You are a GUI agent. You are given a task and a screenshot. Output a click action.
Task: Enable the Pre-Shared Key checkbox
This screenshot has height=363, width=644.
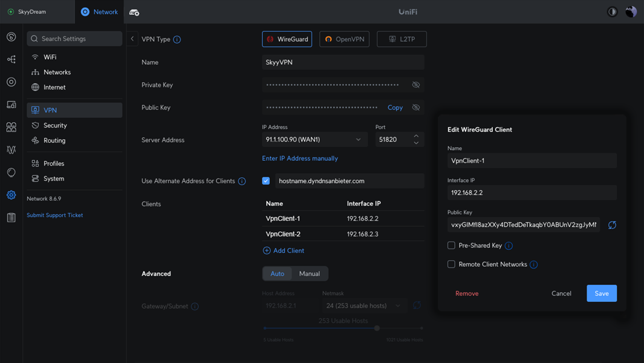[451, 245]
